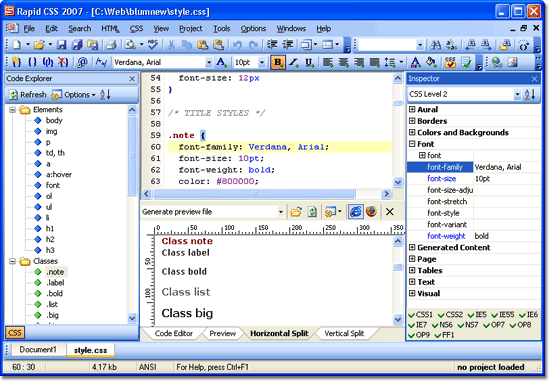Collapse the Font category in Inspector
Viewport: 550px width, 381px height.
(412, 144)
